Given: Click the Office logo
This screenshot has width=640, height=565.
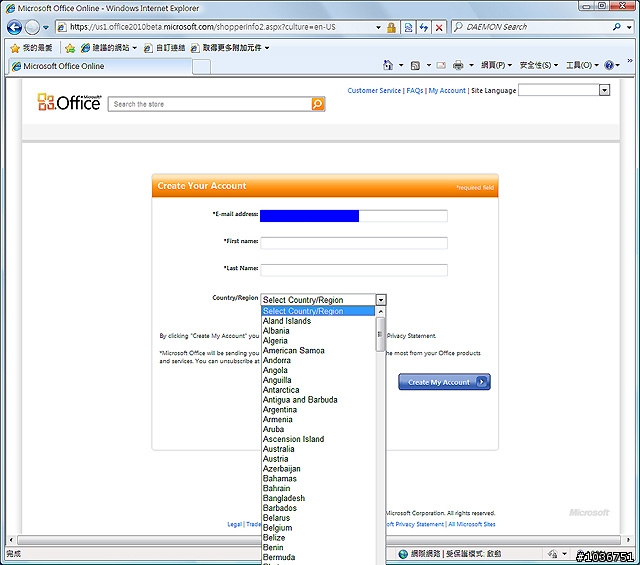Looking at the screenshot, I should 69,102.
